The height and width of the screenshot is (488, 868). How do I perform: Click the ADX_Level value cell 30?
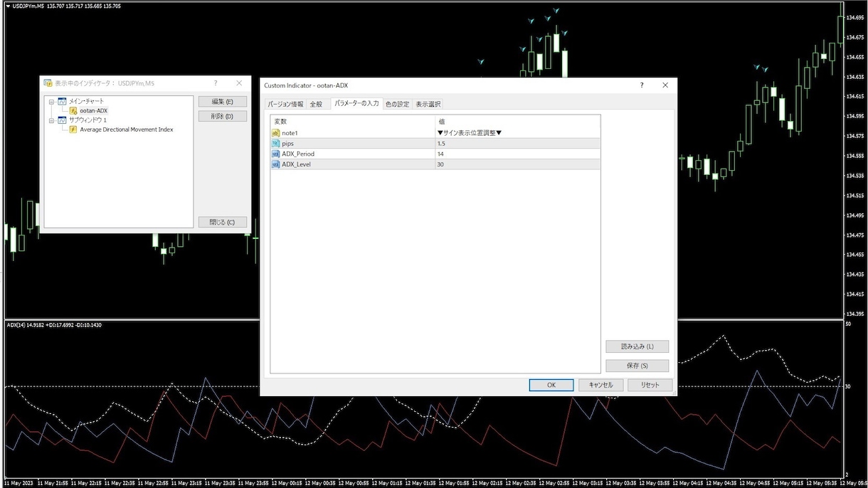click(517, 164)
